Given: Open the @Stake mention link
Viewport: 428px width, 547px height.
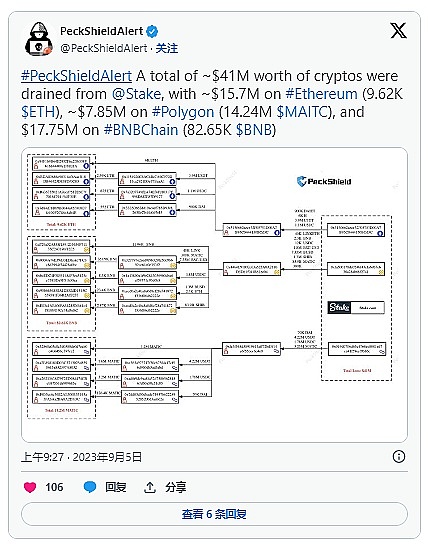Looking at the screenshot, I should tap(136, 94).
